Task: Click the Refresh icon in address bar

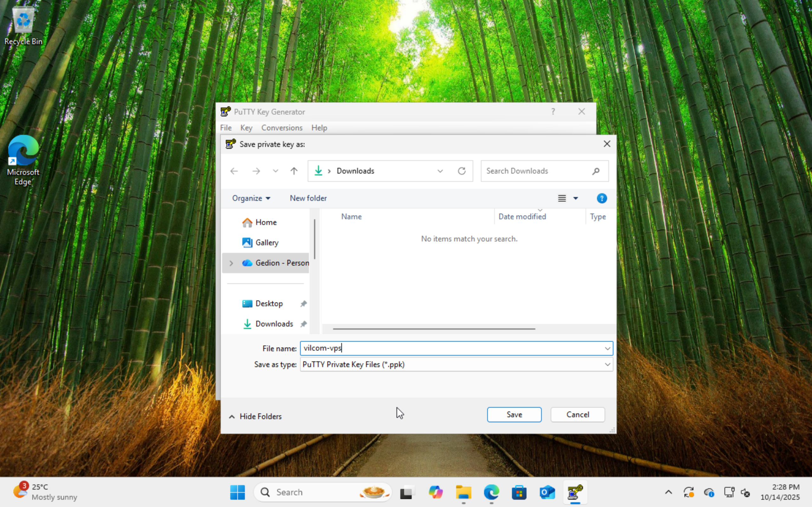Action: tap(462, 171)
